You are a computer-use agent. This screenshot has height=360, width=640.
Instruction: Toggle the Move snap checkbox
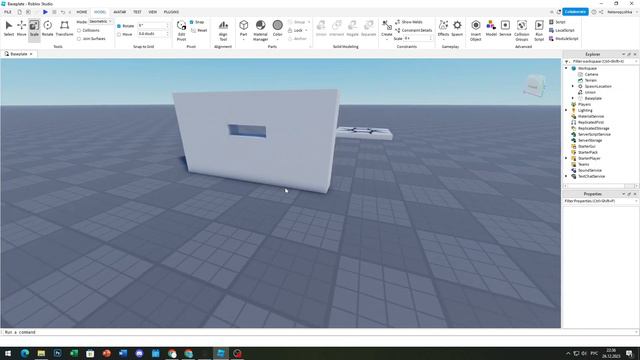[119, 34]
